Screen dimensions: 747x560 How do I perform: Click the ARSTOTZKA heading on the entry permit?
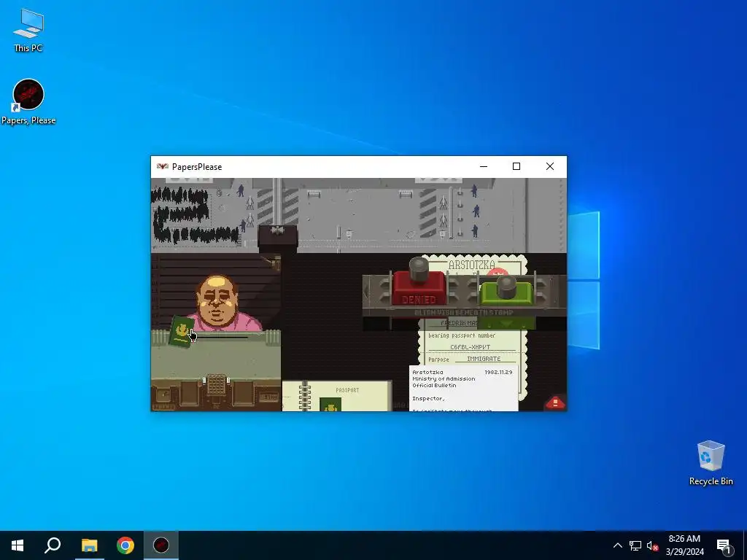click(472, 265)
